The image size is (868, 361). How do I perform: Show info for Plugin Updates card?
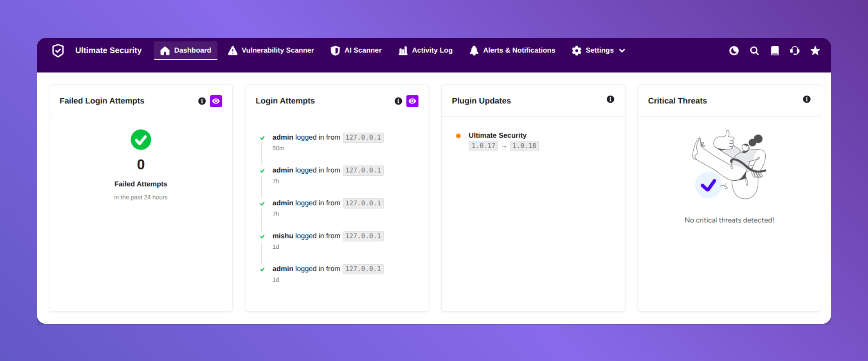[x=611, y=99]
